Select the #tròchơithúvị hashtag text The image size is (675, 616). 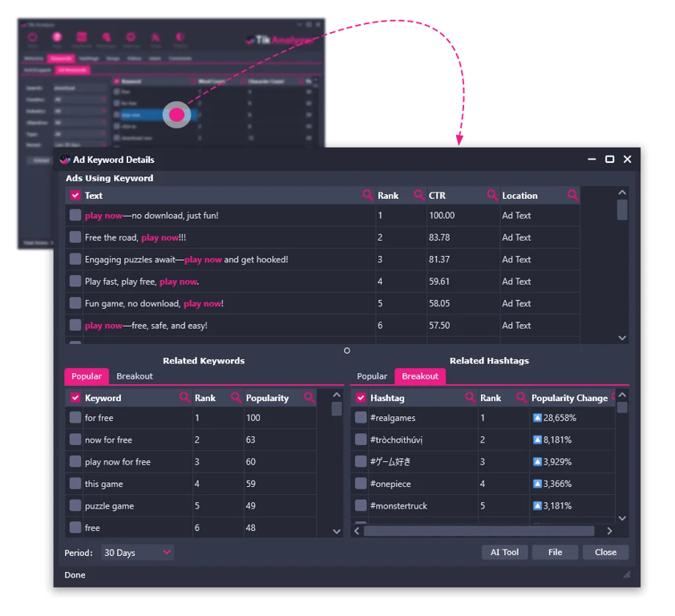[397, 440]
